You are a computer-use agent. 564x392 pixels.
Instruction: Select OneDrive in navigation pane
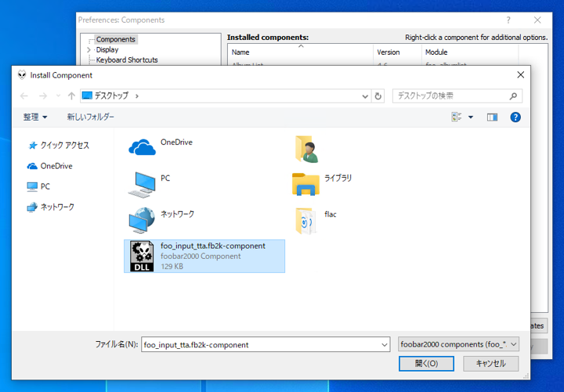pyautogui.click(x=50, y=166)
